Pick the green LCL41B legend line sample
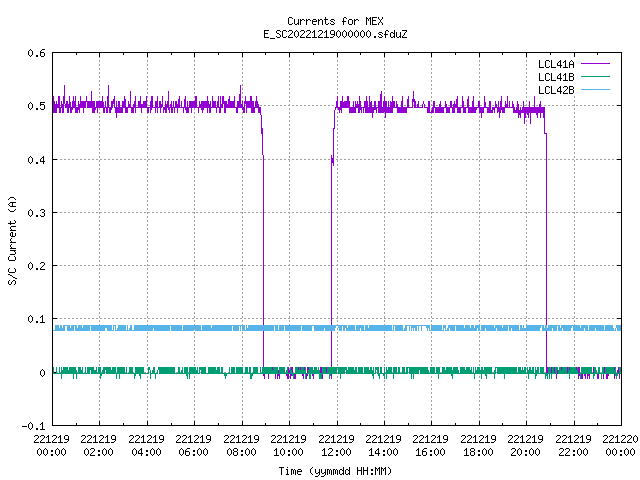 coord(595,76)
